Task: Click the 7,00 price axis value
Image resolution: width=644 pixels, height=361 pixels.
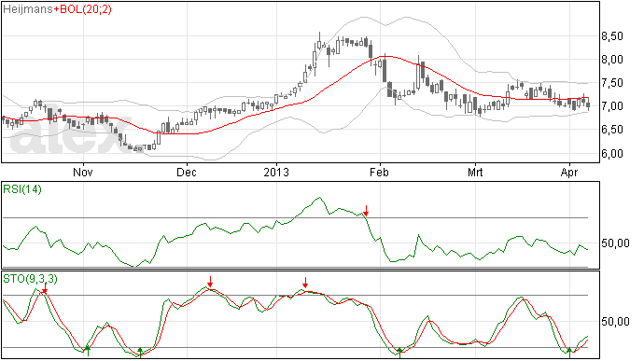Action: click(x=612, y=106)
